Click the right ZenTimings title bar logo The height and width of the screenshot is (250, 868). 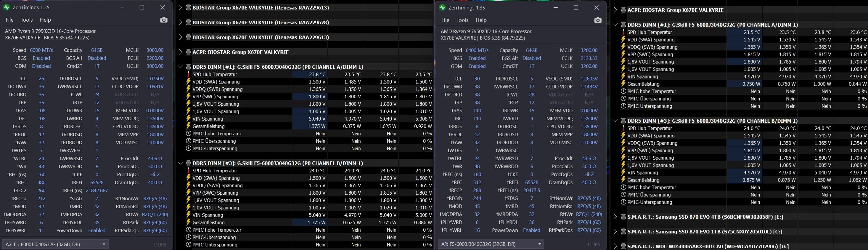pyautogui.click(x=442, y=7)
